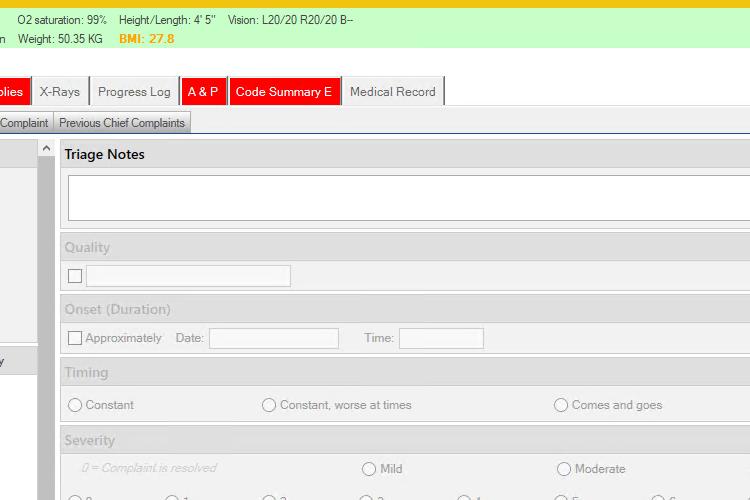Open the A & P tab
Viewport: 750px width, 500px height.
click(203, 91)
